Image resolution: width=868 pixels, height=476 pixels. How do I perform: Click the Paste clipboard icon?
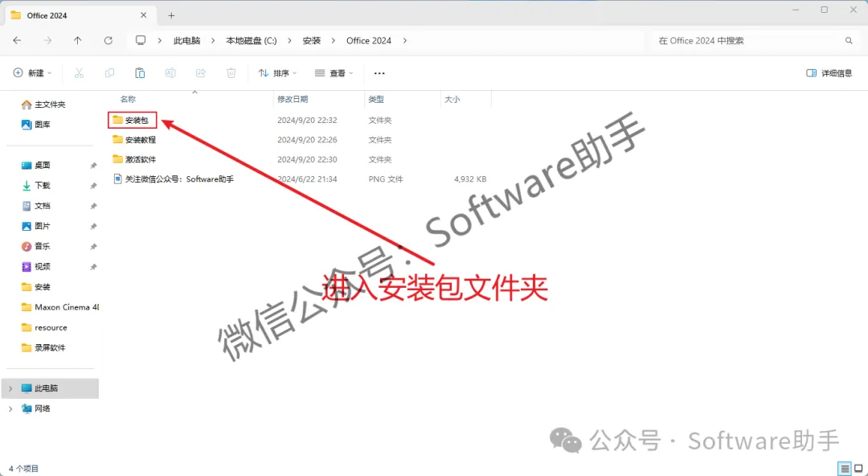[140, 73]
